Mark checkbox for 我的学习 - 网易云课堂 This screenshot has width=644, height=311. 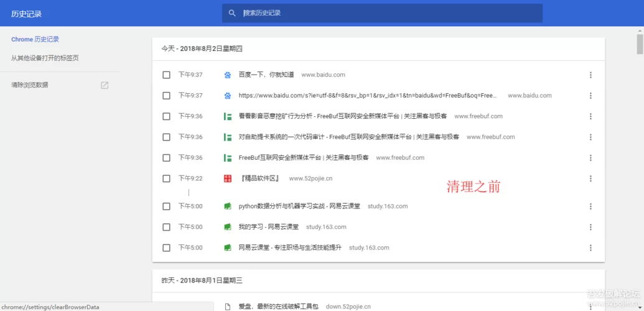[x=166, y=227]
